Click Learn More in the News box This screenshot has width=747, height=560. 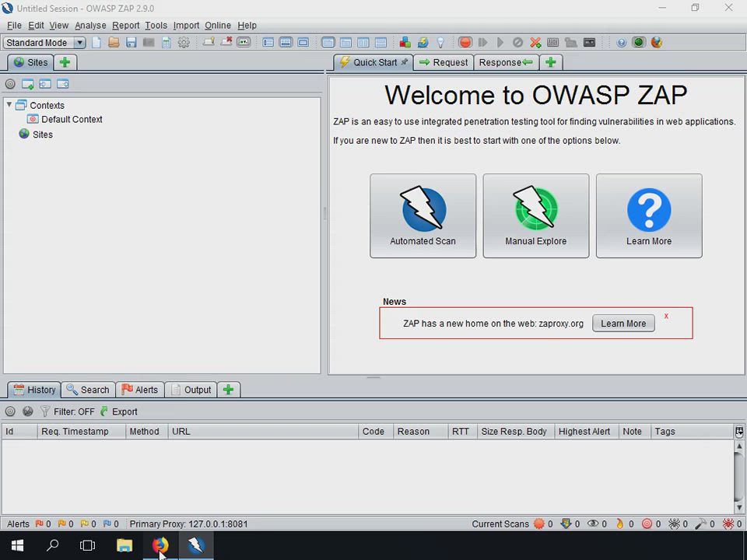[x=623, y=324]
